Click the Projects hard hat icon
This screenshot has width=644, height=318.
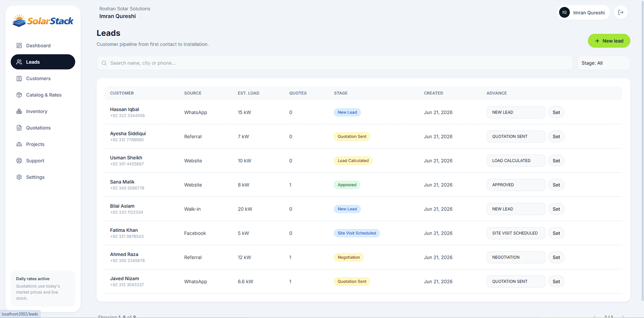19,145
